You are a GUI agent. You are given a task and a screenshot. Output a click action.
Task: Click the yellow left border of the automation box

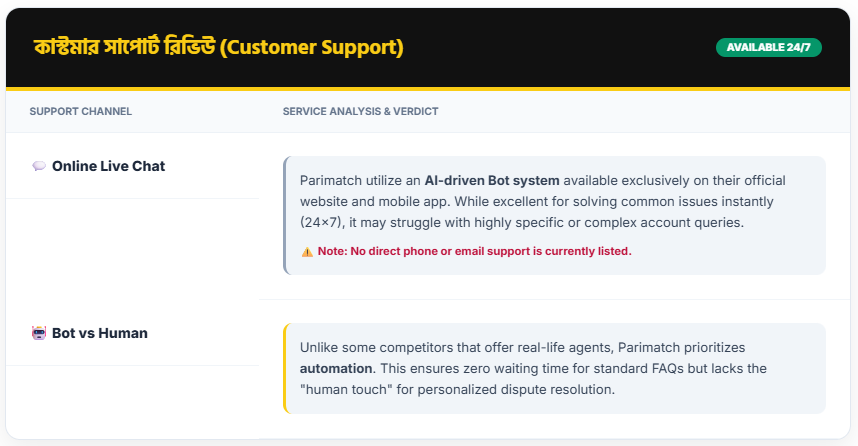click(x=285, y=368)
